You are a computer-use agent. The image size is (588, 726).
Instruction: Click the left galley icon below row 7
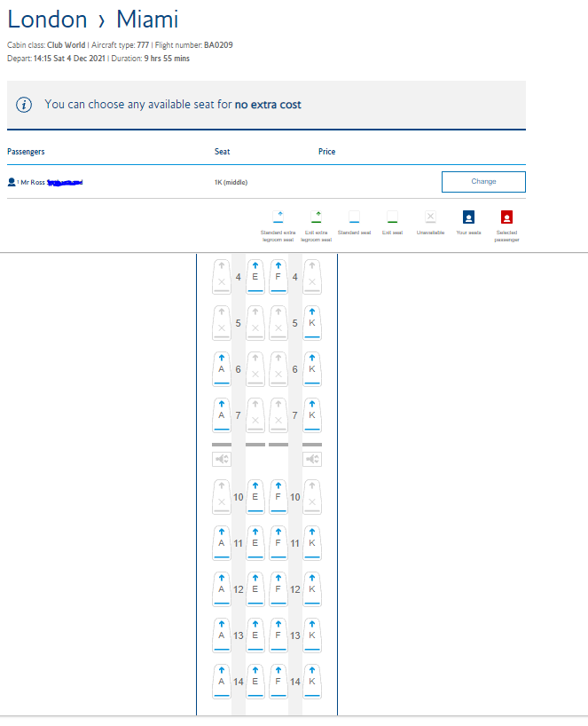click(222, 459)
